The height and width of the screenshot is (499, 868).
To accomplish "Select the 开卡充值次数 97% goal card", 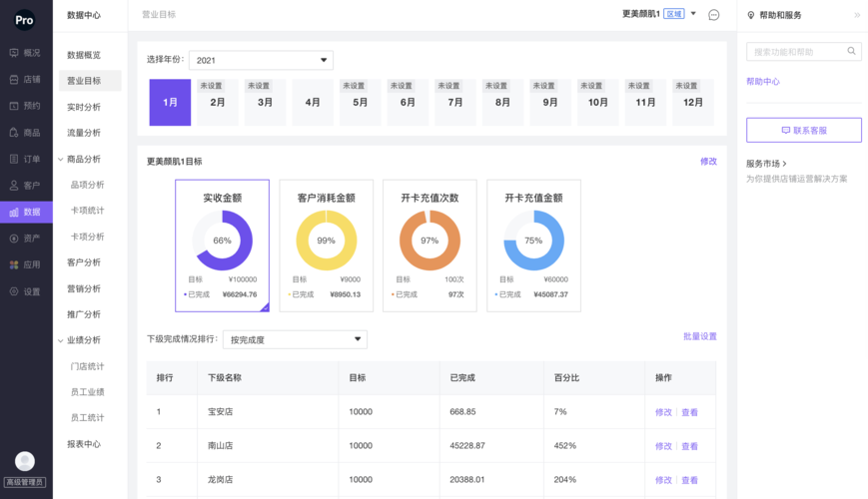I will 430,246.
